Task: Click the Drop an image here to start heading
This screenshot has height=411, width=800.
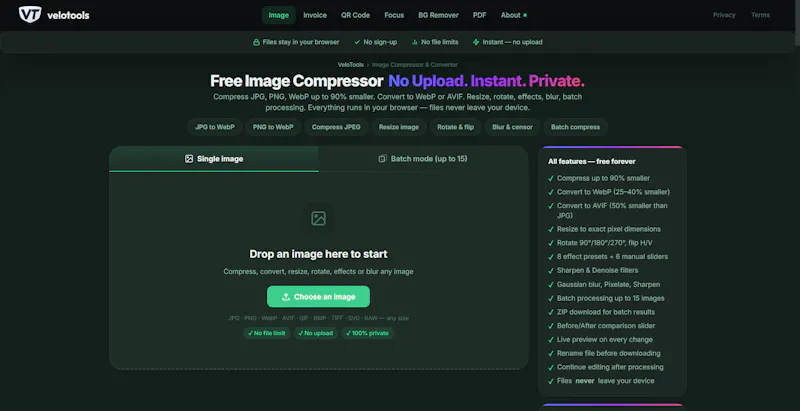Action: (318, 254)
